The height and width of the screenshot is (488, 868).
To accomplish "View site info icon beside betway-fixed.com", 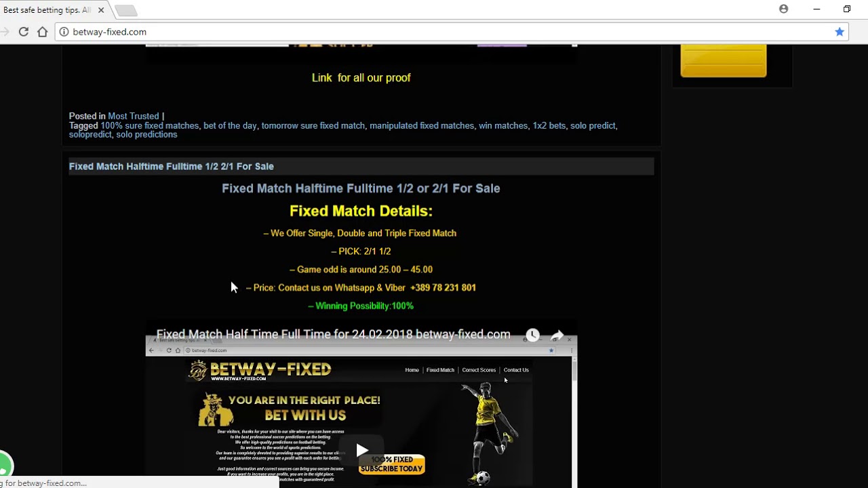I will pos(64,32).
